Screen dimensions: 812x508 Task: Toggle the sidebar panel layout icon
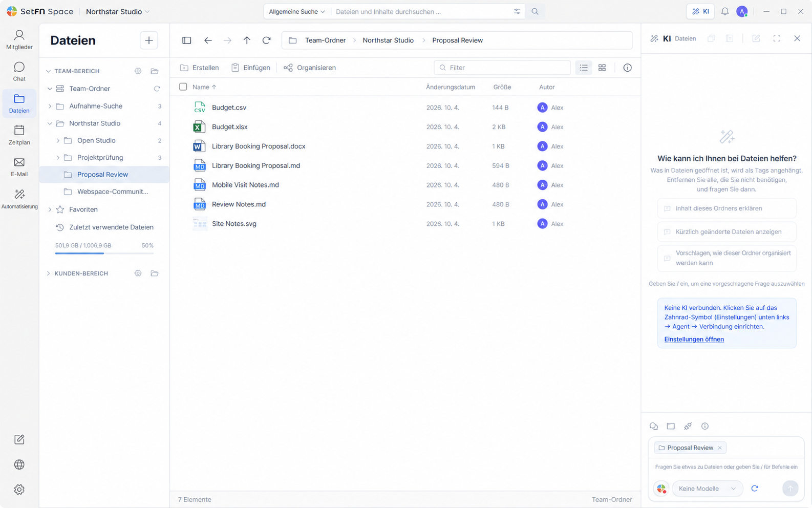[x=186, y=40]
